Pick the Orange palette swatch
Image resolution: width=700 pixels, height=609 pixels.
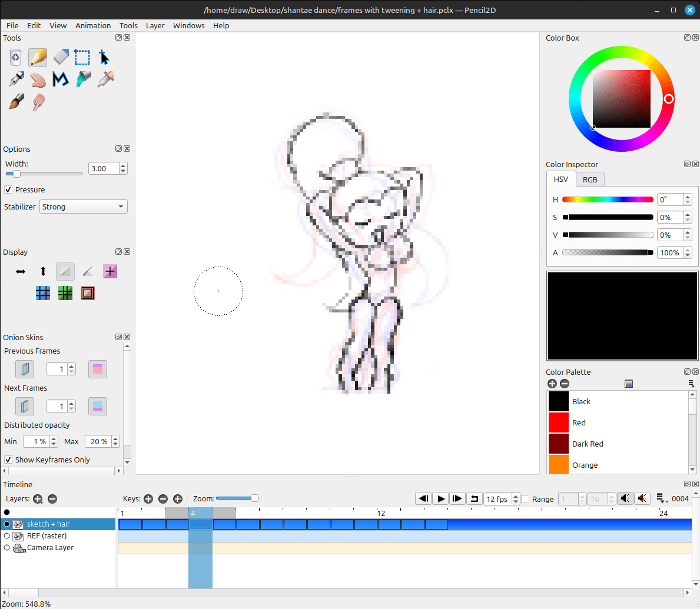click(559, 464)
